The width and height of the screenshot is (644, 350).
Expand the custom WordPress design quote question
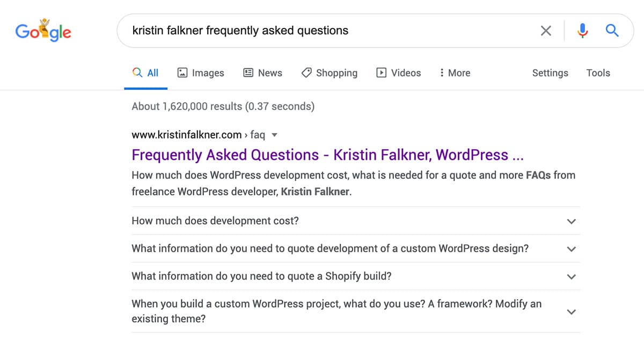(x=355, y=249)
